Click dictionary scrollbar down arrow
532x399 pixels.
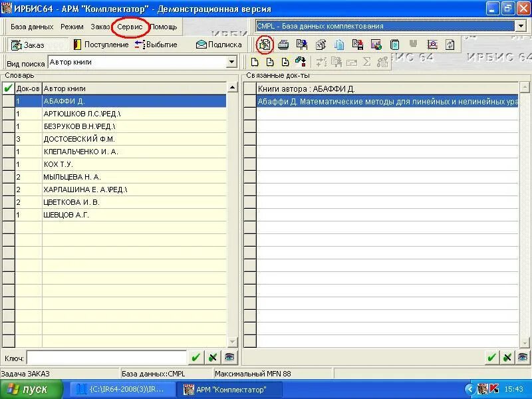tap(232, 342)
